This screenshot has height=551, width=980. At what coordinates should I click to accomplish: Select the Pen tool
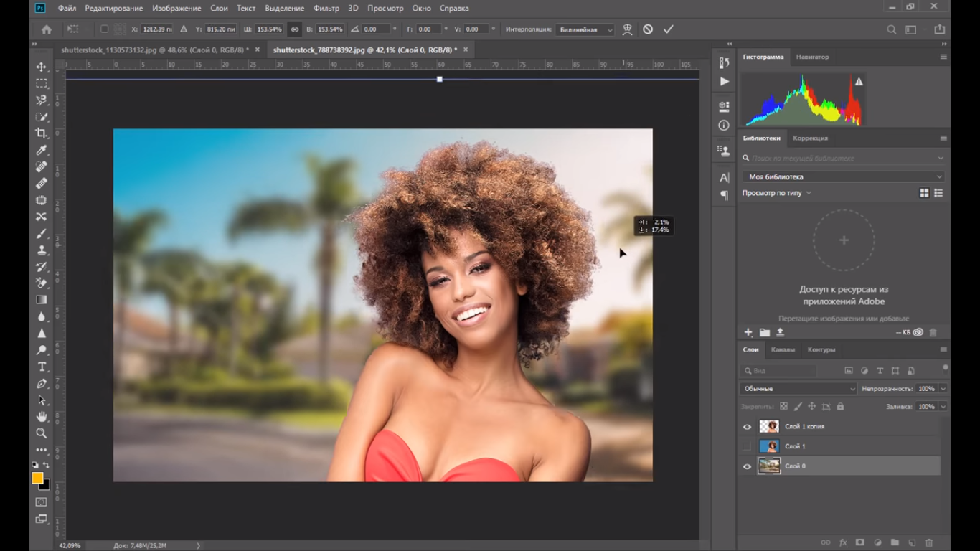pyautogui.click(x=42, y=383)
